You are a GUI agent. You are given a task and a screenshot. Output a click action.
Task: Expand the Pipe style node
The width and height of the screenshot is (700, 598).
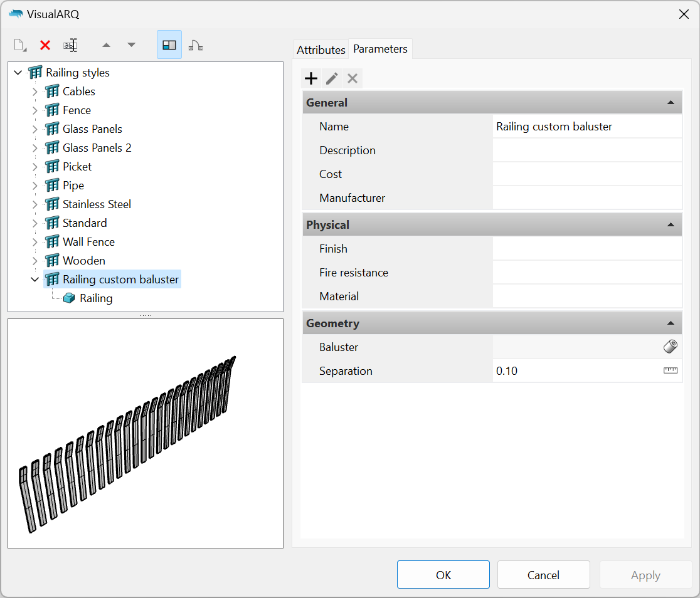click(x=35, y=186)
